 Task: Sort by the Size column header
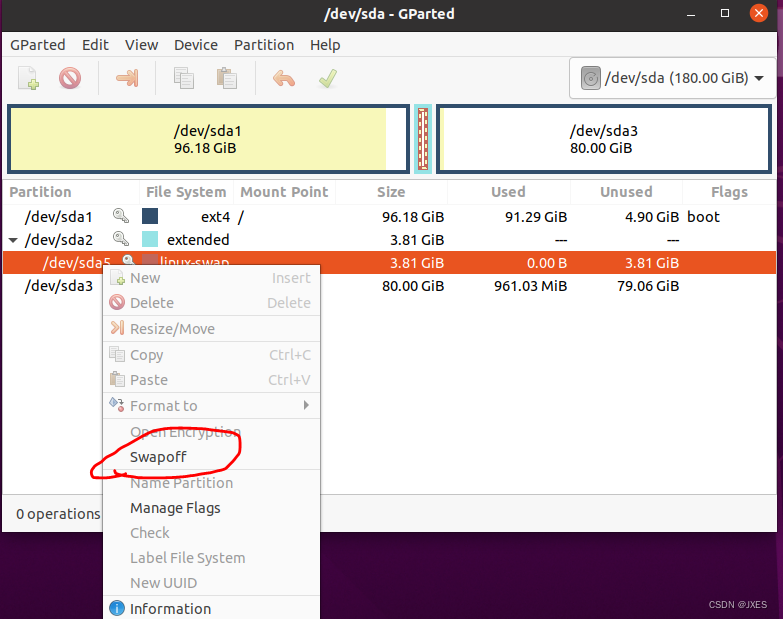tap(391, 192)
